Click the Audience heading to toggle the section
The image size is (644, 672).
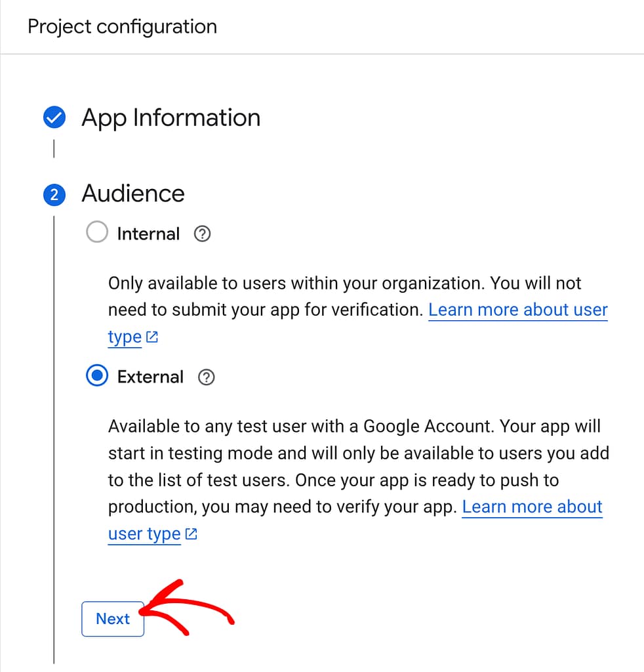[133, 194]
